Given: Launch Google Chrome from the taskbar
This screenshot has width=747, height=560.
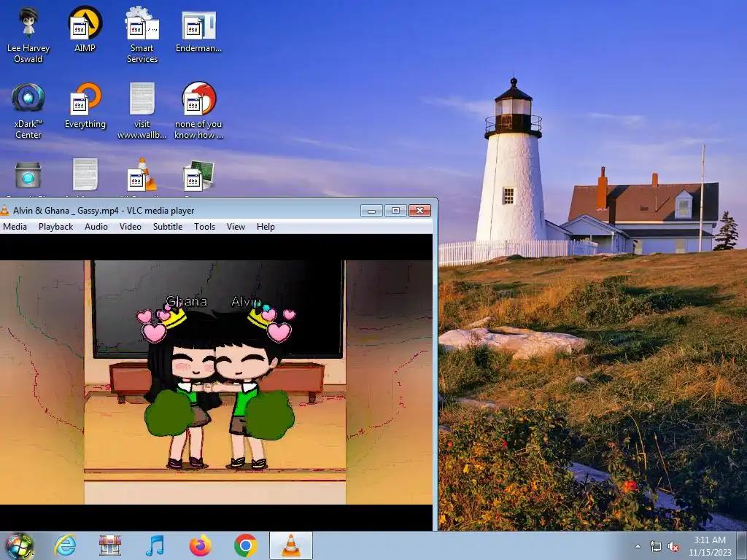Looking at the screenshot, I should pos(245,545).
